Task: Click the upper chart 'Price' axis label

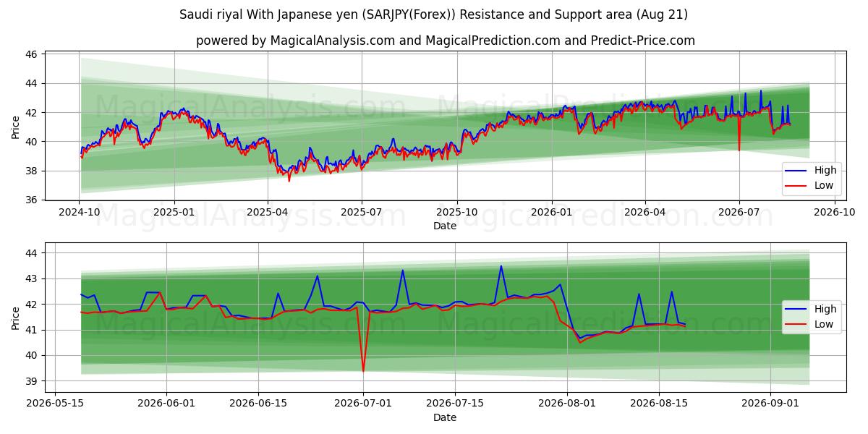Action: click(15, 127)
